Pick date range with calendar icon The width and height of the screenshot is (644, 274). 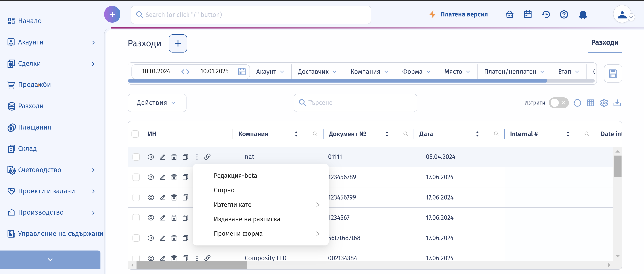[241, 72]
